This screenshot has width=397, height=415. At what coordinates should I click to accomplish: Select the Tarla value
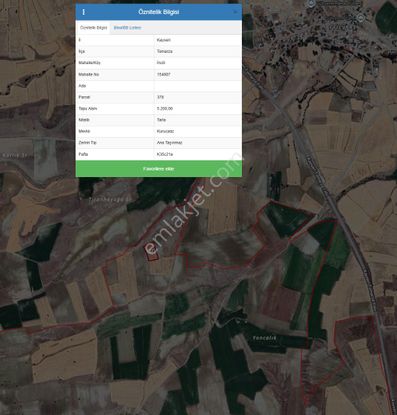click(161, 120)
